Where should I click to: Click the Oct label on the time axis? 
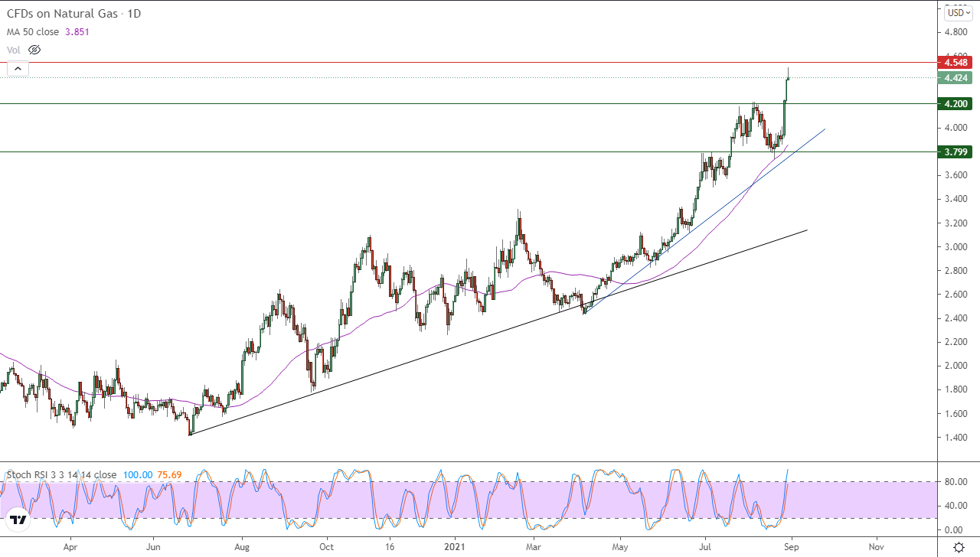pos(327,548)
